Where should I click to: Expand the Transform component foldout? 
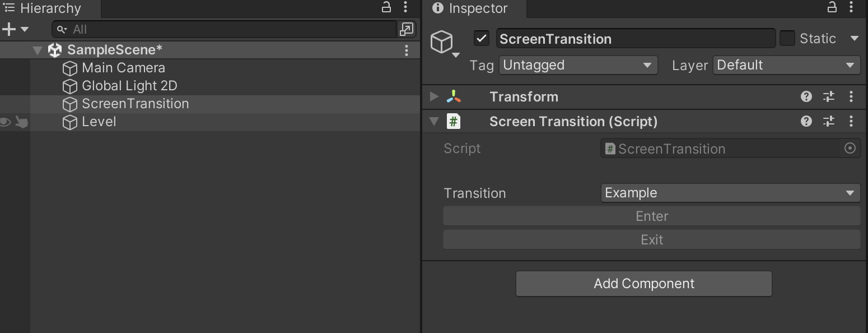pyautogui.click(x=434, y=96)
